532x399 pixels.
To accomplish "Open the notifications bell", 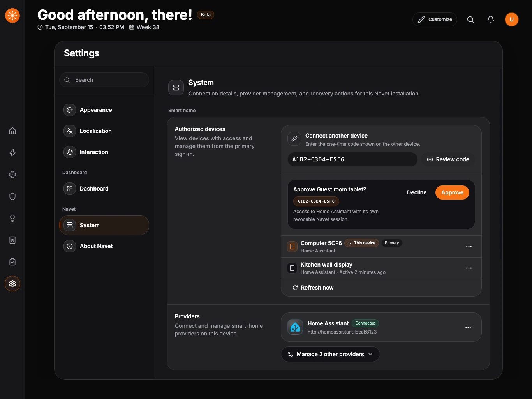I will (x=491, y=19).
